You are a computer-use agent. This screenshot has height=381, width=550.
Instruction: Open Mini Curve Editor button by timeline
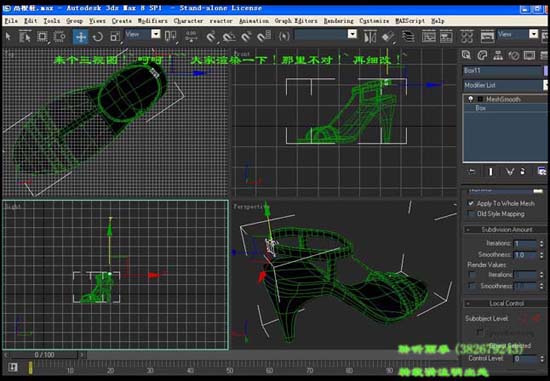pos(13,367)
